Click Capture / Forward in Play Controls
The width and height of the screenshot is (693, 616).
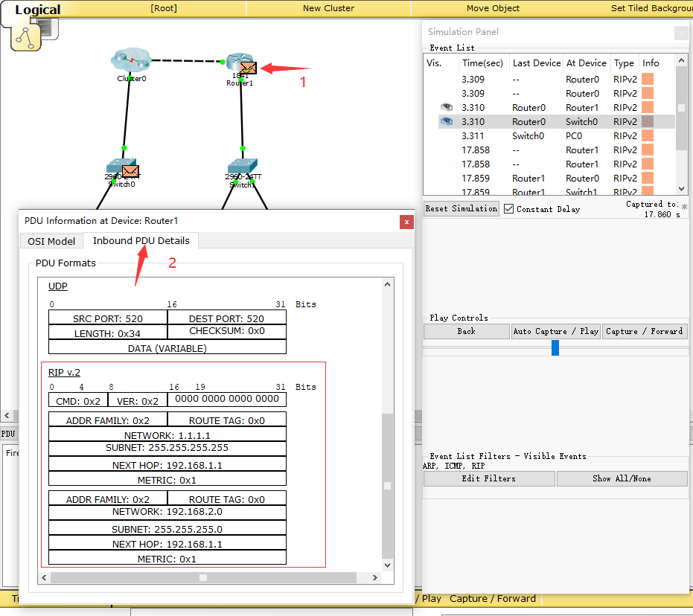(x=645, y=331)
